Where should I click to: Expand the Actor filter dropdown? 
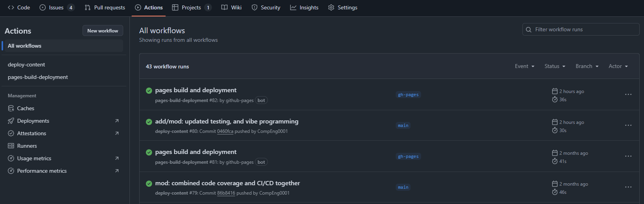click(x=618, y=66)
